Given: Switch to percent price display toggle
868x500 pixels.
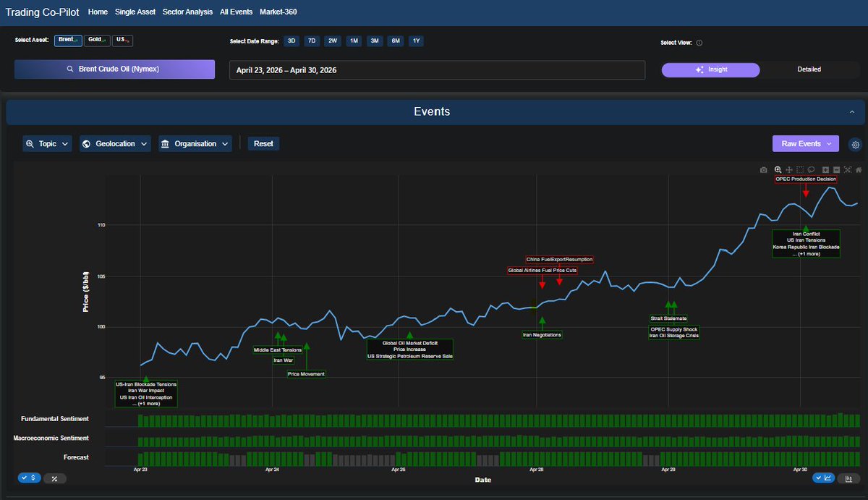Looking at the screenshot, I should point(55,478).
